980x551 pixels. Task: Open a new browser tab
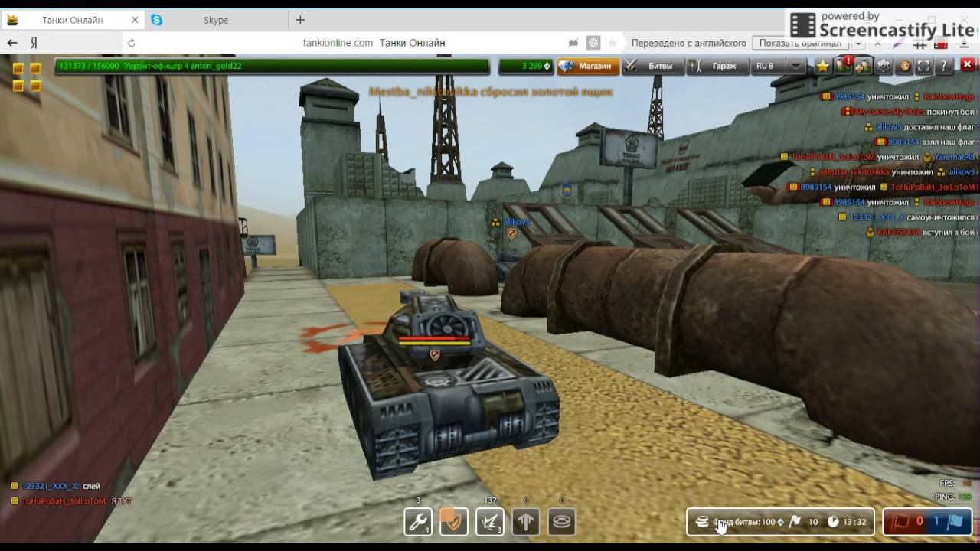tap(300, 20)
